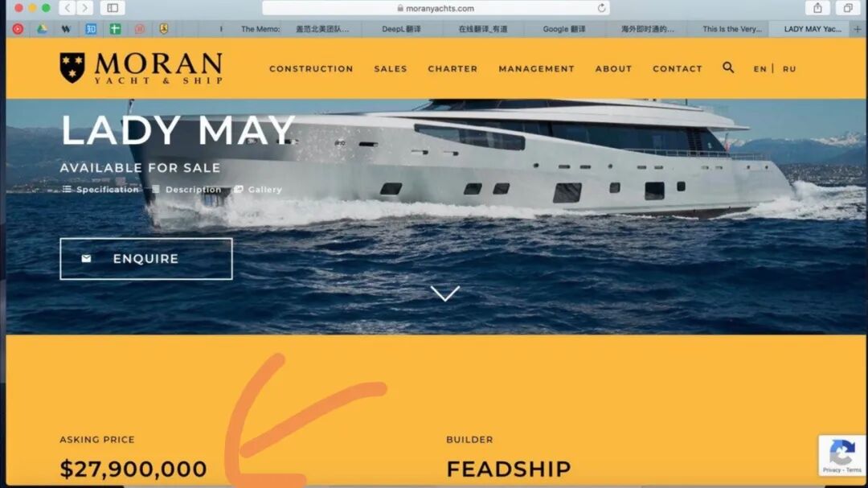This screenshot has height=488, width=868.
Task: Go back with the browser back arrow
Action: (68, 8)
